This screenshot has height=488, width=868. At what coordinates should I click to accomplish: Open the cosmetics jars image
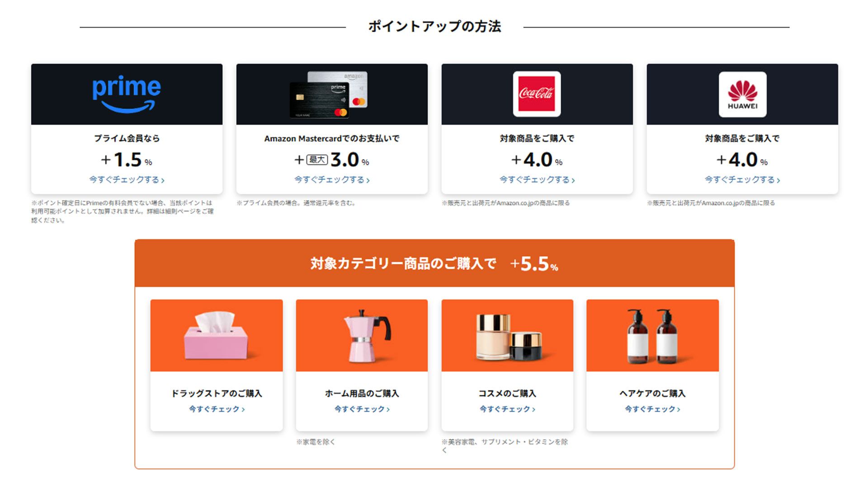click(507, 335)
